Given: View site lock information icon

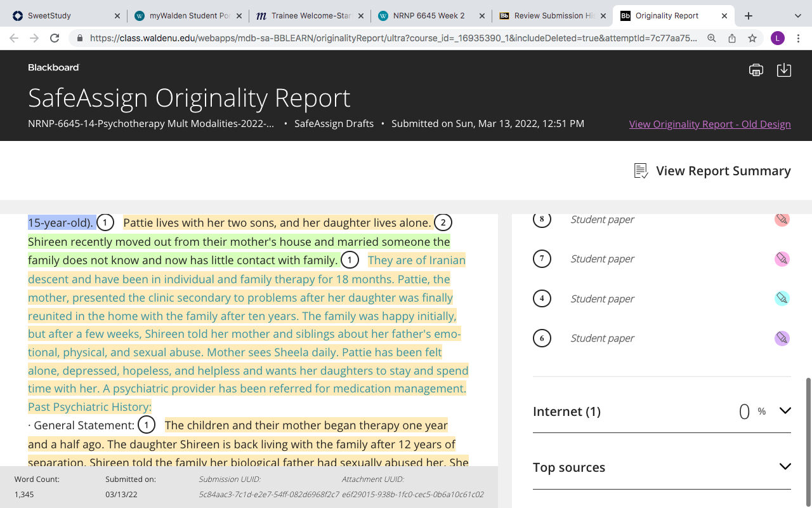Looking at the screenshot, I should point(79,38).
